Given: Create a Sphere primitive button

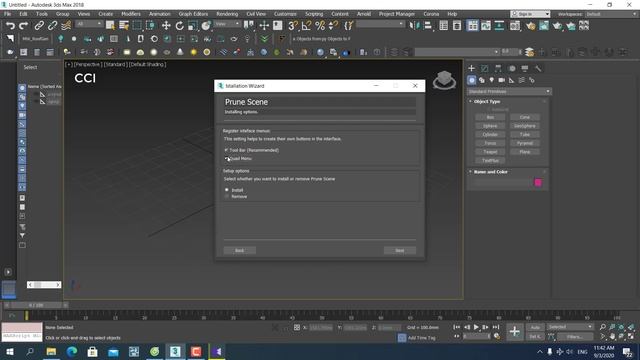Looking at the screenshot, I should pos(490,126).
